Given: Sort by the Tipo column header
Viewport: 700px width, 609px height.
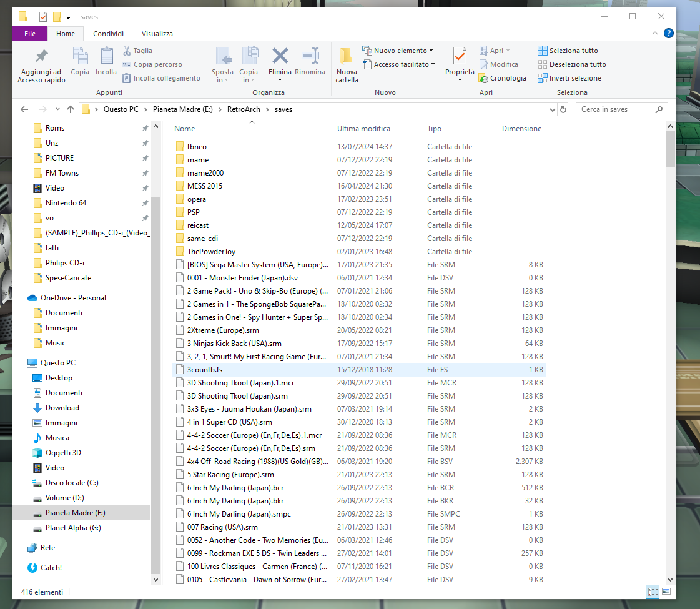Looking at the screenshot, I should point(460,129).
